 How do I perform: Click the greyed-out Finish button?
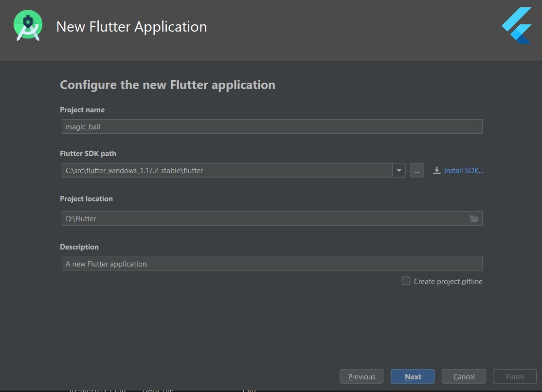515,376
